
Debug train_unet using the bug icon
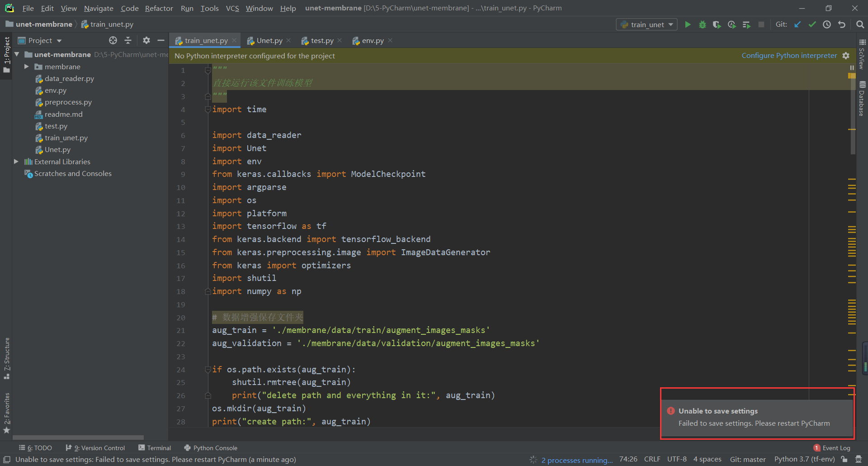point(702,24)
